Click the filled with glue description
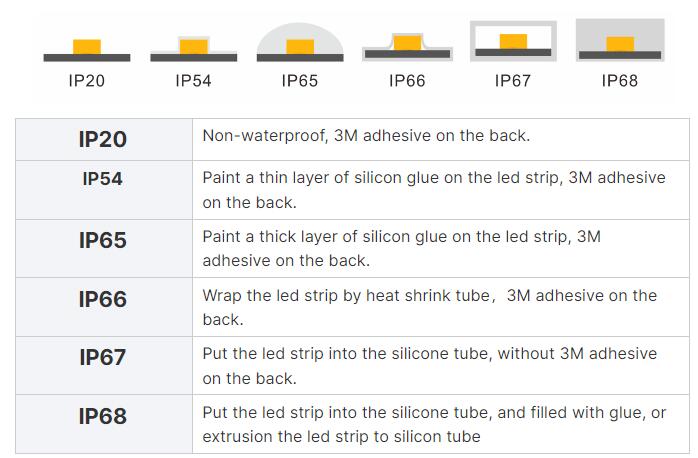The height and width of the screenshot is (458, 698). (434, 424)
